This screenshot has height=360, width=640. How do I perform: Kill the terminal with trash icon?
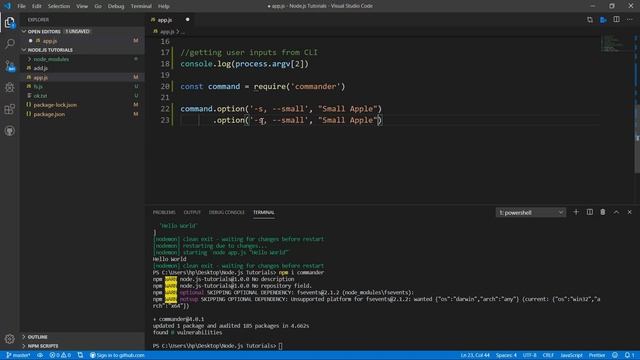pos(603,212)
